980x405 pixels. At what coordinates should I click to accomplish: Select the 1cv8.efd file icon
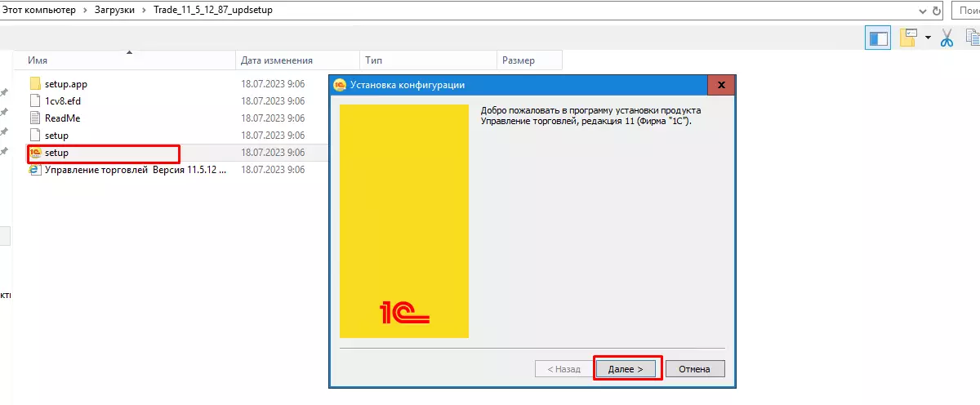click(34, 101)
